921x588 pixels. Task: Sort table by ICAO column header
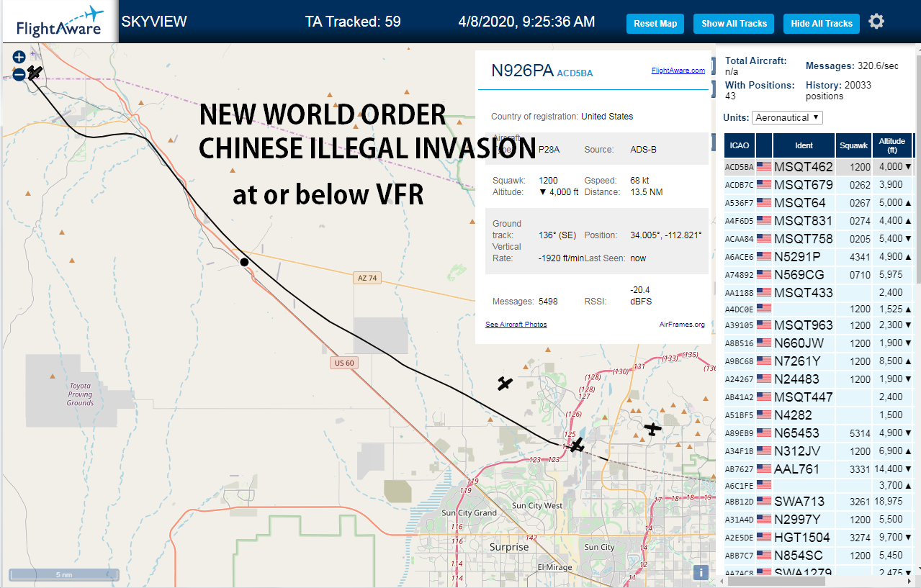click(740, 145)
